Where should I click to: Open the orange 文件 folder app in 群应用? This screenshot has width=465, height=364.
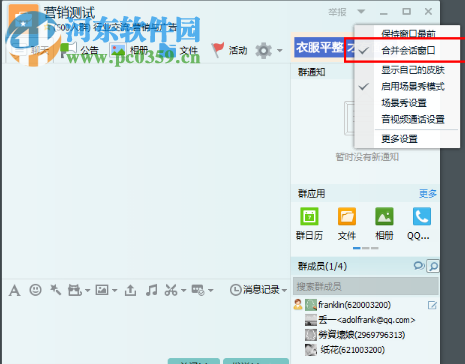coord(347,216)
